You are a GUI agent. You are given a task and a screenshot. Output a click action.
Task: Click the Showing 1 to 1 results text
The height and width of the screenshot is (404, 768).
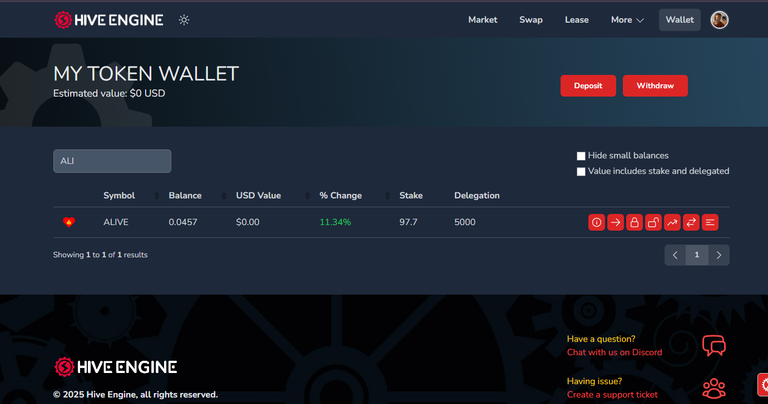click(x=100, y=255)
